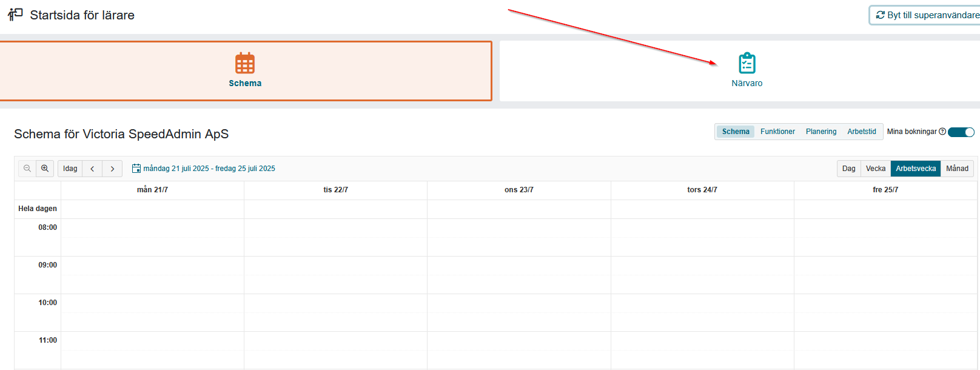Viewport: 980px width, 370px height.
Task: Switch to the Planering tab
Action: 821,132
